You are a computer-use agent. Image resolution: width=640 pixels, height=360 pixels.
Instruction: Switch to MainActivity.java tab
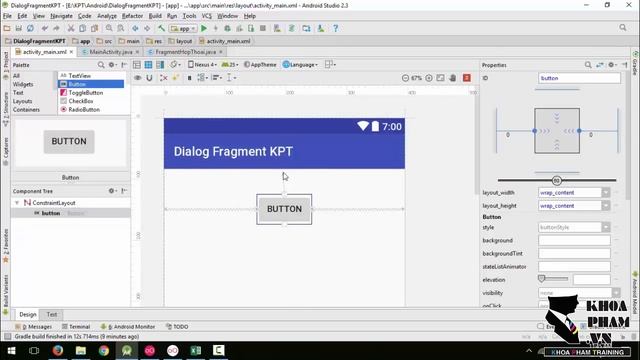[111, 52]
